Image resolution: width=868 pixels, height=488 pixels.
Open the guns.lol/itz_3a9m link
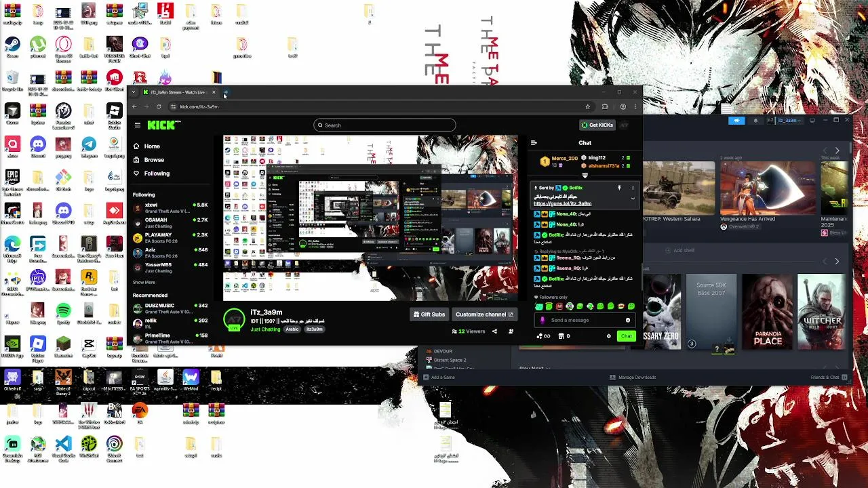562,203
